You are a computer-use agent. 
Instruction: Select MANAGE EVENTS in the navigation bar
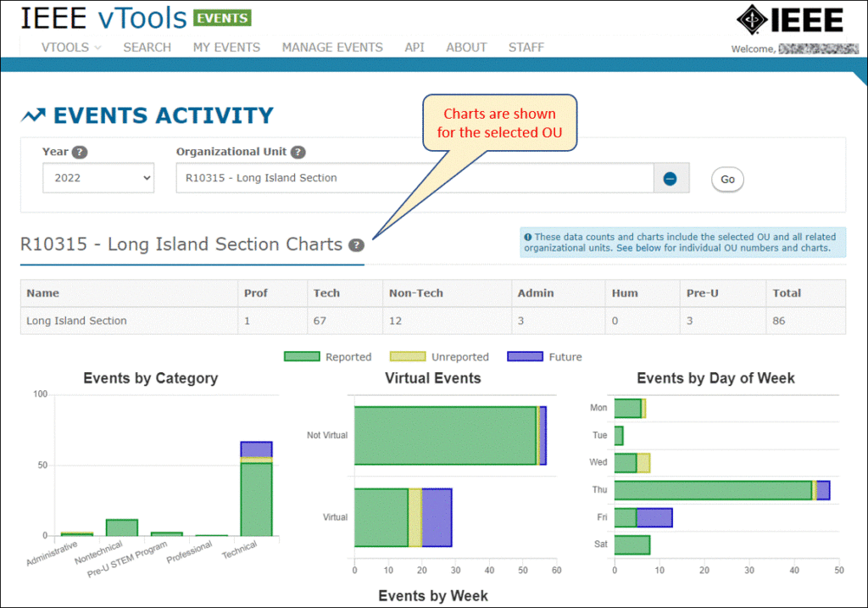(x=331, y=47)
